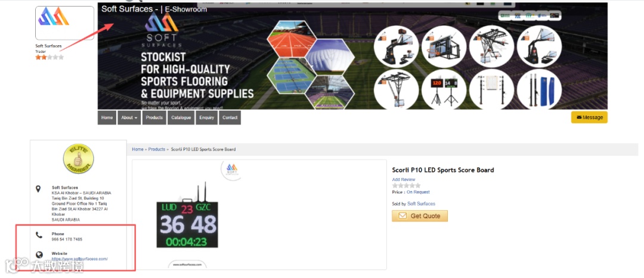Screen dimensions: 644x278
Task: Click the LED score board product image
Action: coord(187,215)
